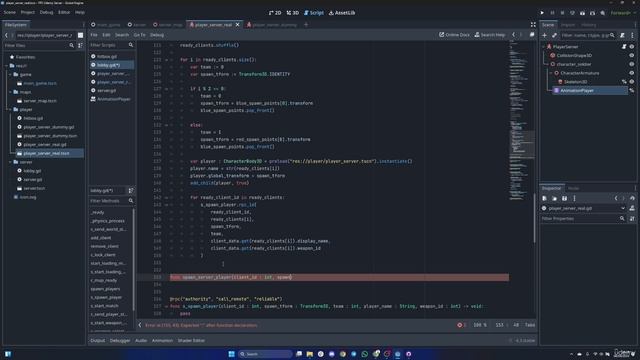
Task: Select hitbox.gd in the script list
Action: [x=112, y=56]
